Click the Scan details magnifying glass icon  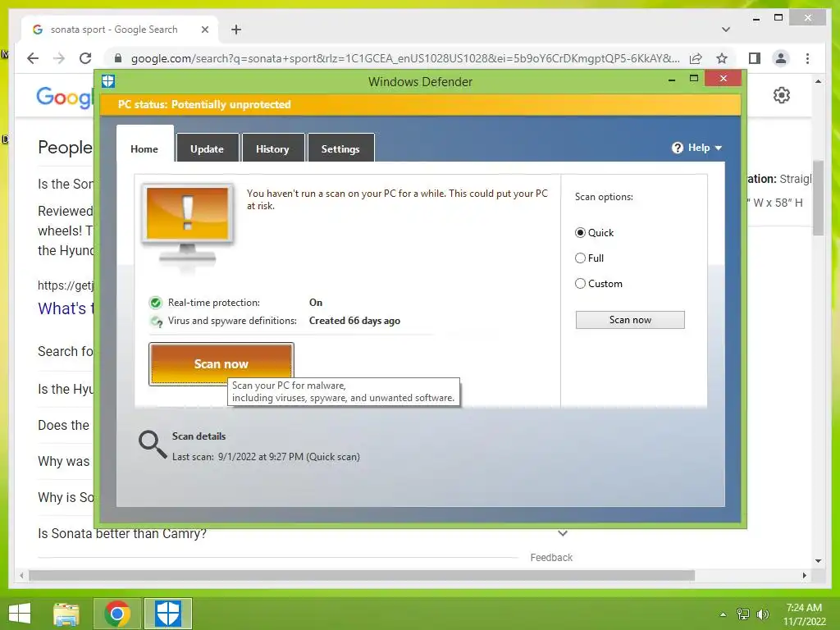[153, 444]
